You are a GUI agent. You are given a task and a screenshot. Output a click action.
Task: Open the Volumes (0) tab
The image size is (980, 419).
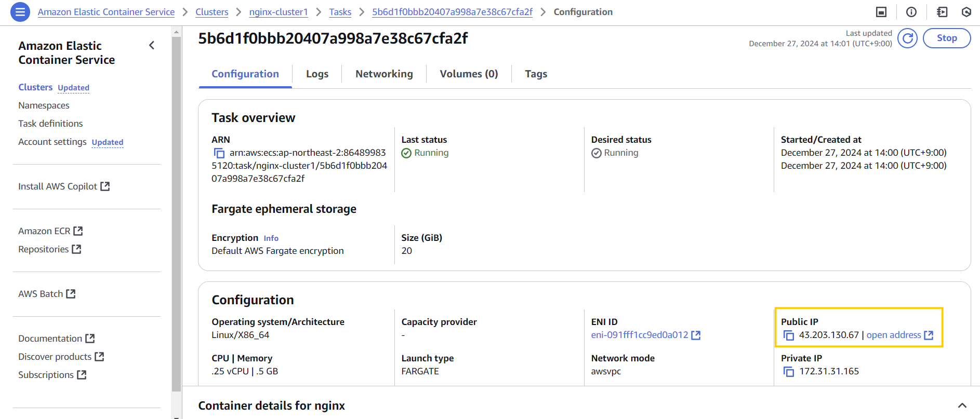[x=469, y=74]
